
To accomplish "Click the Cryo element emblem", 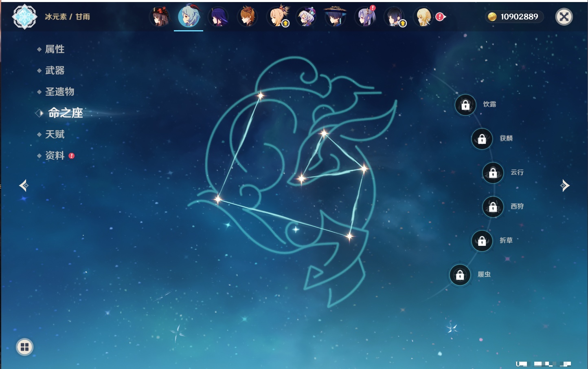I will pyautogui.click(x=24, y=17).
